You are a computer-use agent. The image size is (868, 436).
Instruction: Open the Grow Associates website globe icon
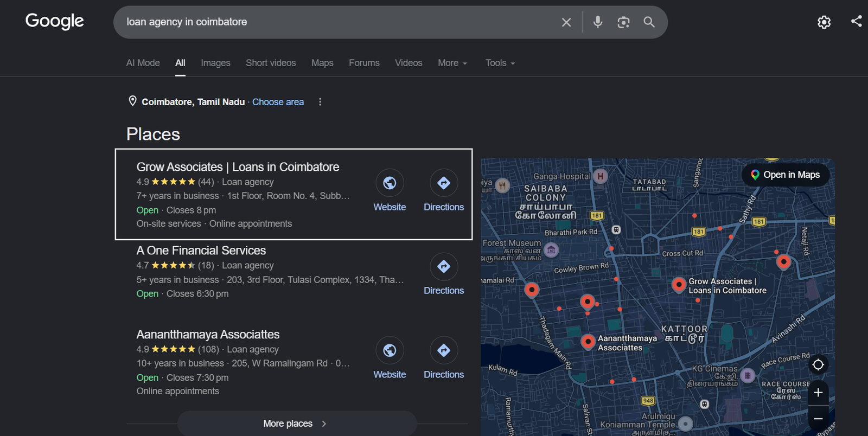coord(390,183)
